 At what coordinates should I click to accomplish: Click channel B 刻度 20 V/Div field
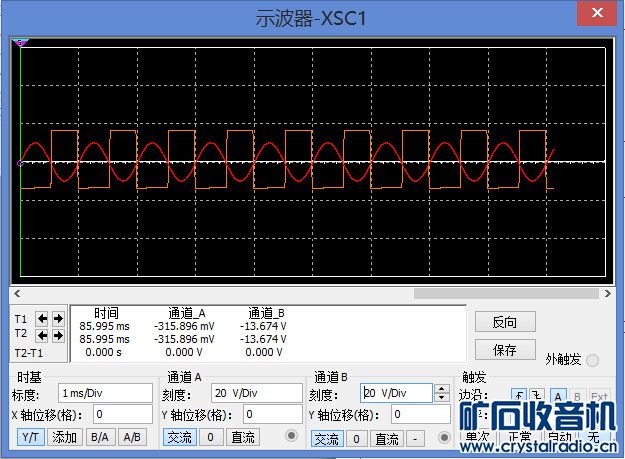point(396,393)
